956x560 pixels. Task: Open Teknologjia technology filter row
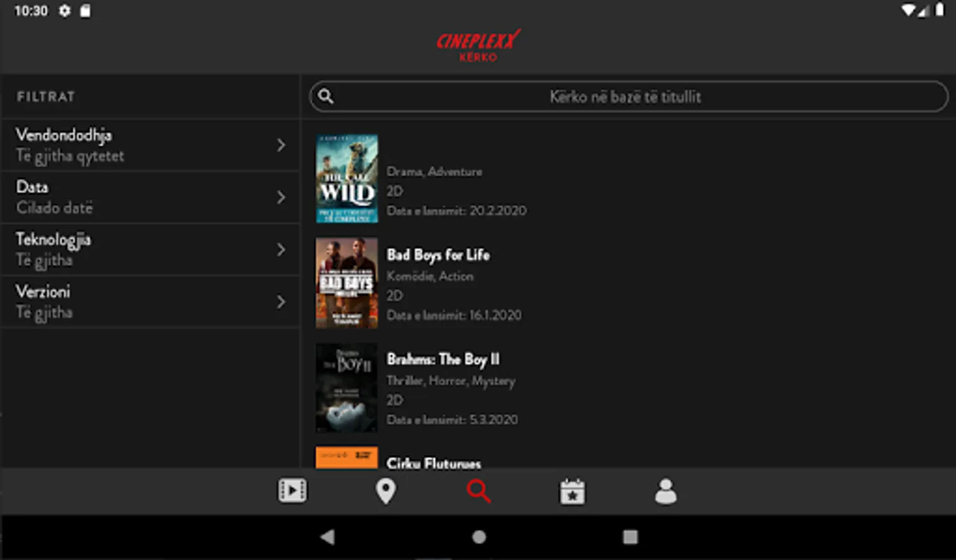(x=151, y=250)
